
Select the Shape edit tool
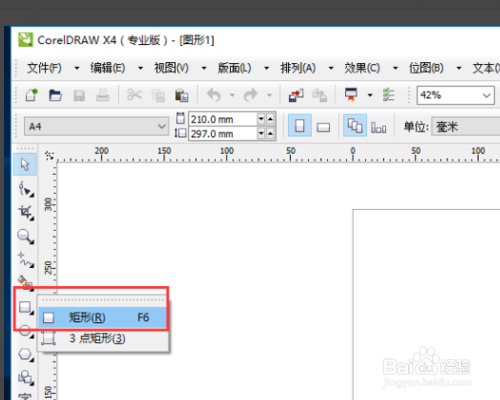(x=26, y=189)
